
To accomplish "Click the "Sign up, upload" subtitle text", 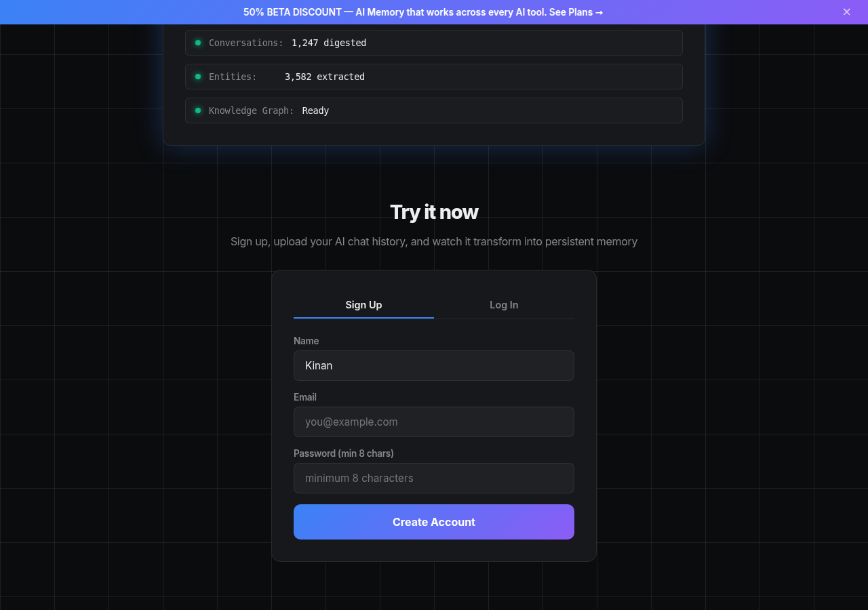I will pos(434,241).
